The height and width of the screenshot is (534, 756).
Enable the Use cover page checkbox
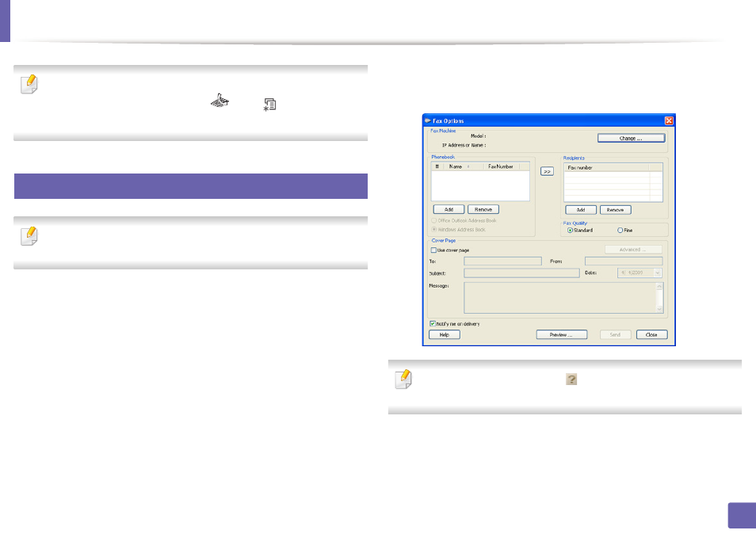pyautogui.click(x=433, y=250)
